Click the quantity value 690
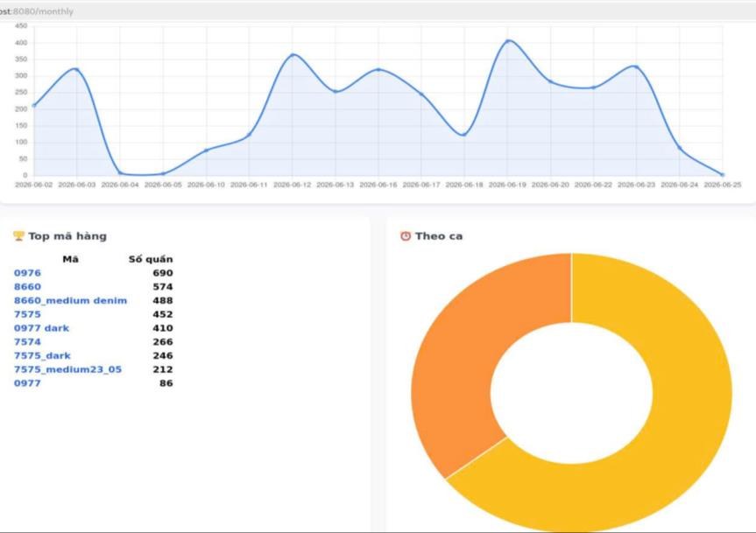Screen dimensions: 756x533 (163, 273)
